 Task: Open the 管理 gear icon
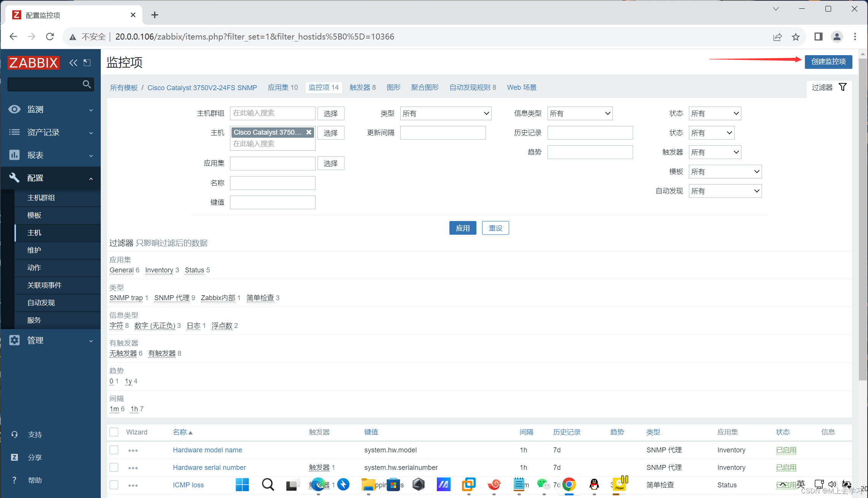coord(14,340)
